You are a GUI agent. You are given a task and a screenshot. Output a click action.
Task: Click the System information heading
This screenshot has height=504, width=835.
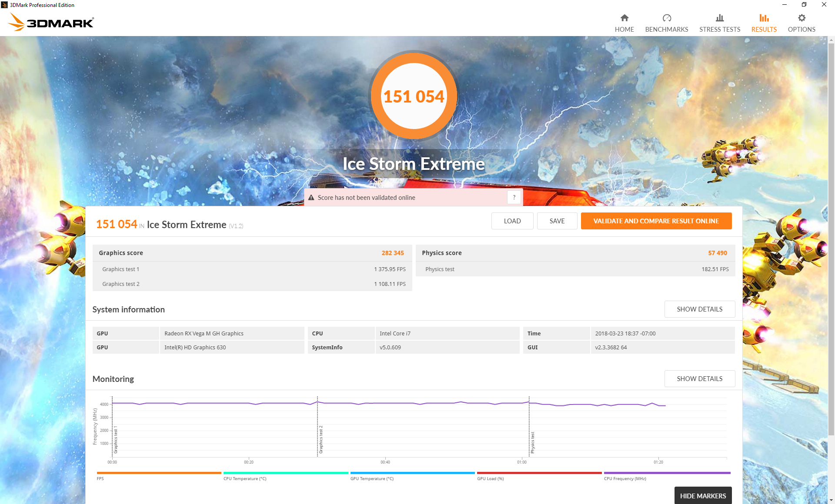click(x=129, y=309)
